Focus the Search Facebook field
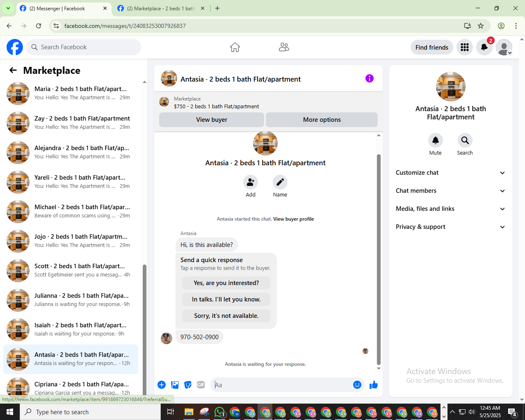 84,47
